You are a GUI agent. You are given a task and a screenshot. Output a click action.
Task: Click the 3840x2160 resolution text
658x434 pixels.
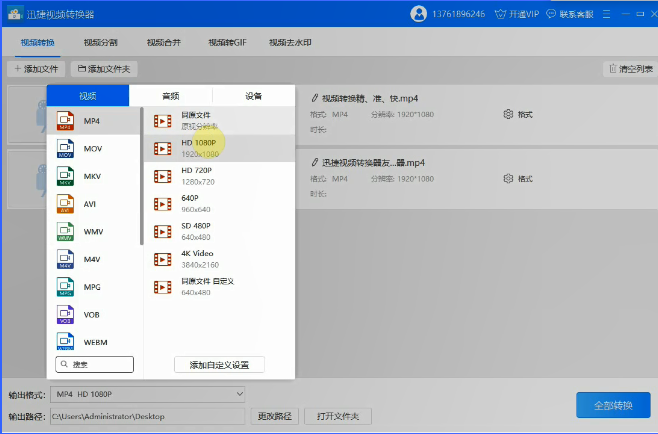(x=200, y=265)
